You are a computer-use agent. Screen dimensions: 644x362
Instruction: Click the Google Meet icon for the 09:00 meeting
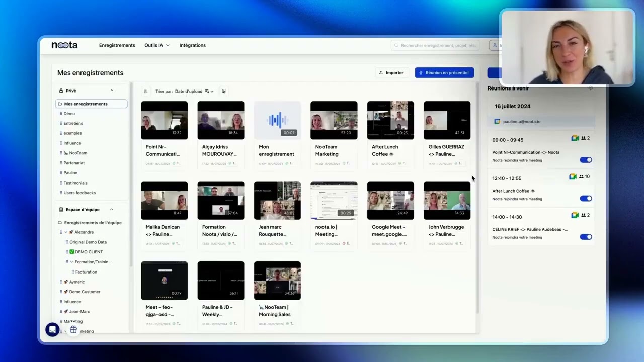(575, 138)
